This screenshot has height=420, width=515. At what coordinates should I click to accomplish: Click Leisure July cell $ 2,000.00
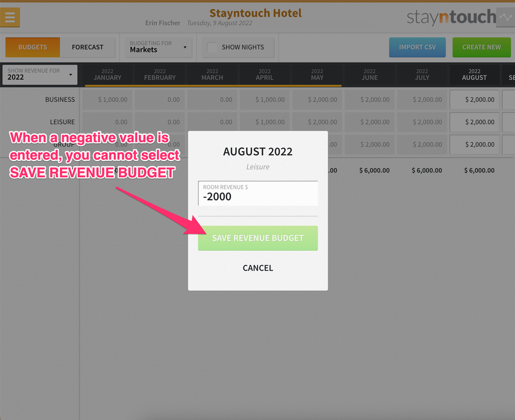click(x=422, y=122)
